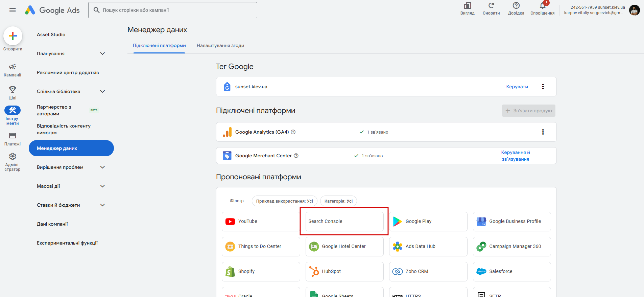
Task: Click the sunset.kiev.ua Google tag icon
Action: (x=227, y=87)
